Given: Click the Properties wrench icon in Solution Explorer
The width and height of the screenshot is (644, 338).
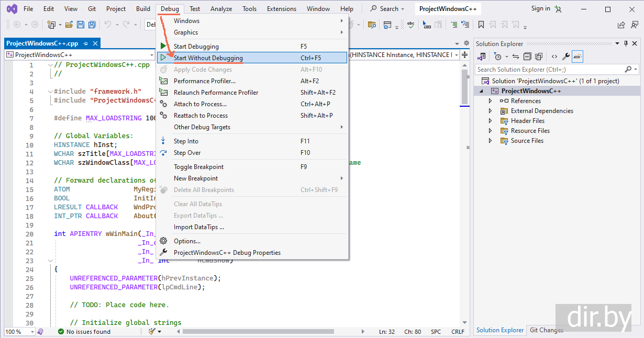Looking at the screenshot, I should pyautogui.click(x=565, y=57).
